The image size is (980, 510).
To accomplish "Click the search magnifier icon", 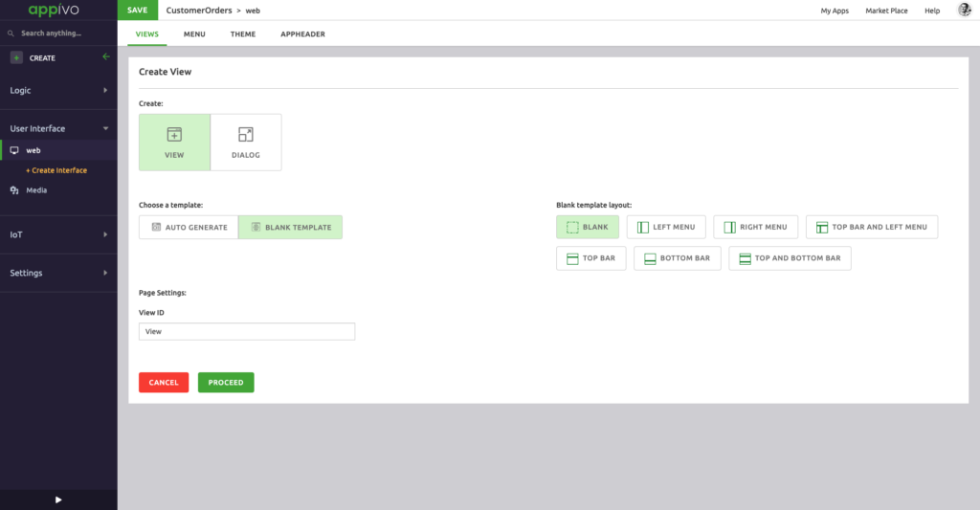I will 11,33.
